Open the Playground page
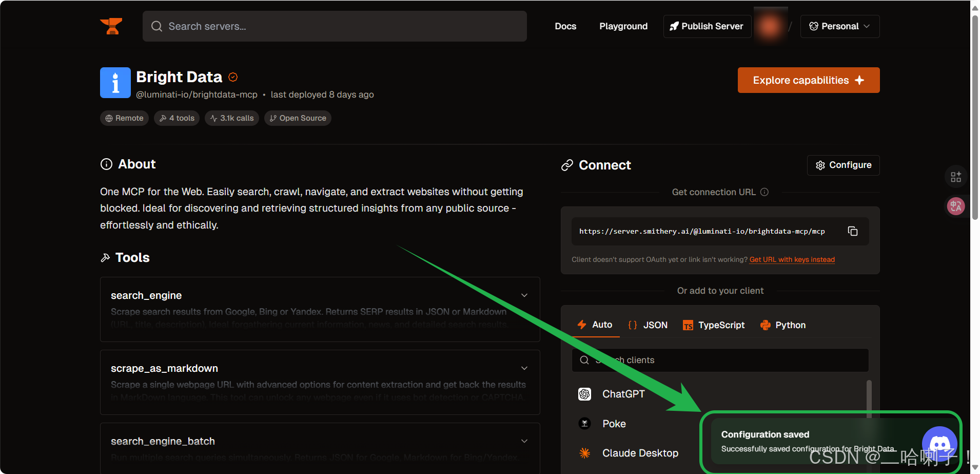This screenshot has width=980, height=474. (623, 26)
